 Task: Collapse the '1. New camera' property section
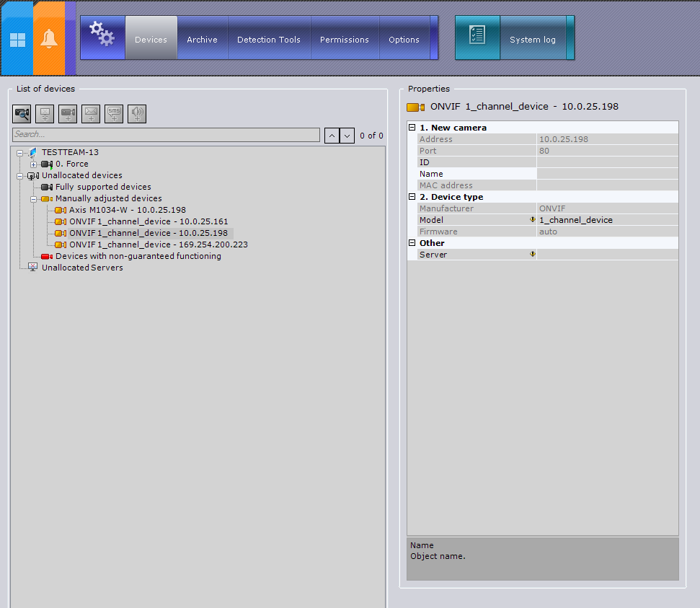pos(412,128)
